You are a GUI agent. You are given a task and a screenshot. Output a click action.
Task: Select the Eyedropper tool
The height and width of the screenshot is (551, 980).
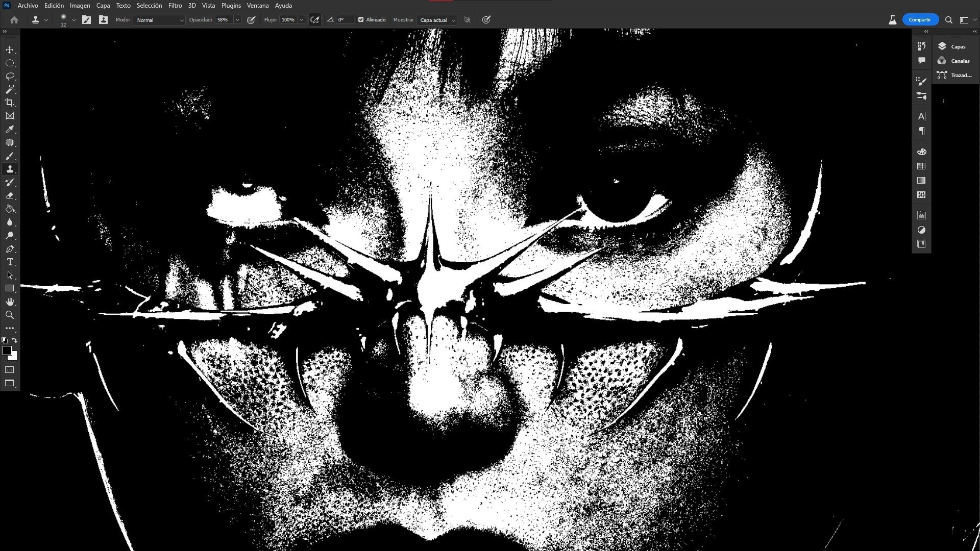(10, 130)
